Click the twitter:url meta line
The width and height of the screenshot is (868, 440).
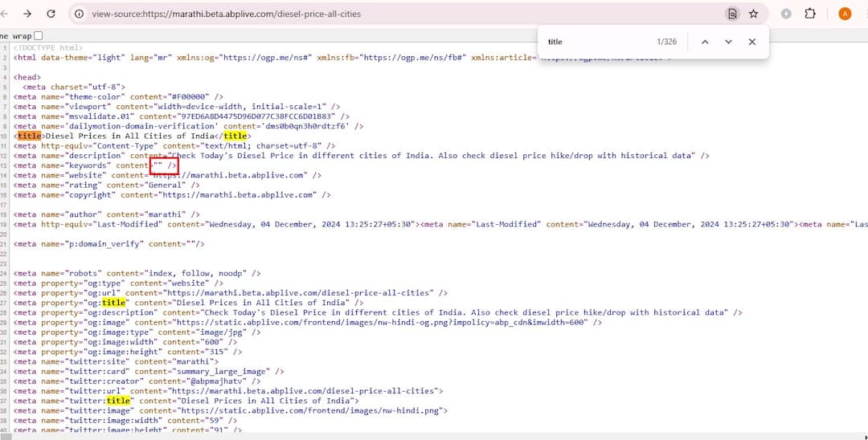[x=228, y=391]
